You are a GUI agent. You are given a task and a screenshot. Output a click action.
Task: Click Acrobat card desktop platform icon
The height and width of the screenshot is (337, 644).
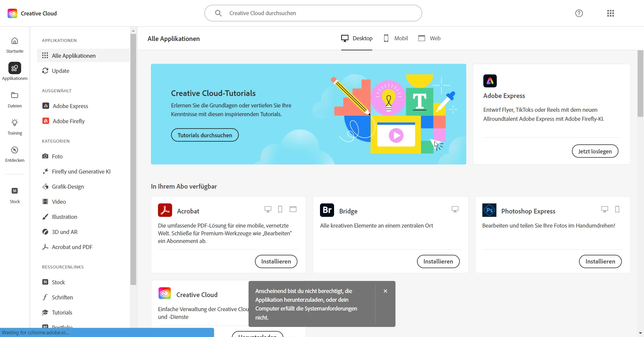point(268,209)
